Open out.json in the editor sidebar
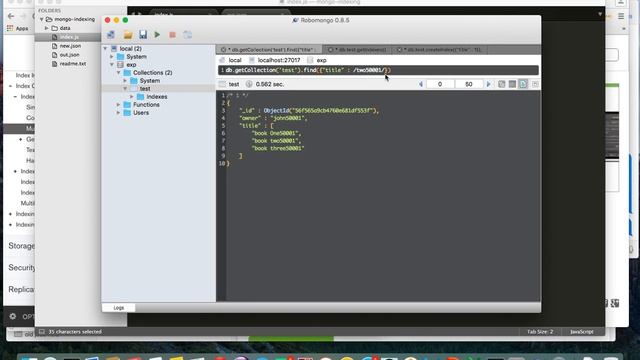The height and width of the screenshot is (360, 640). point(69,55)
